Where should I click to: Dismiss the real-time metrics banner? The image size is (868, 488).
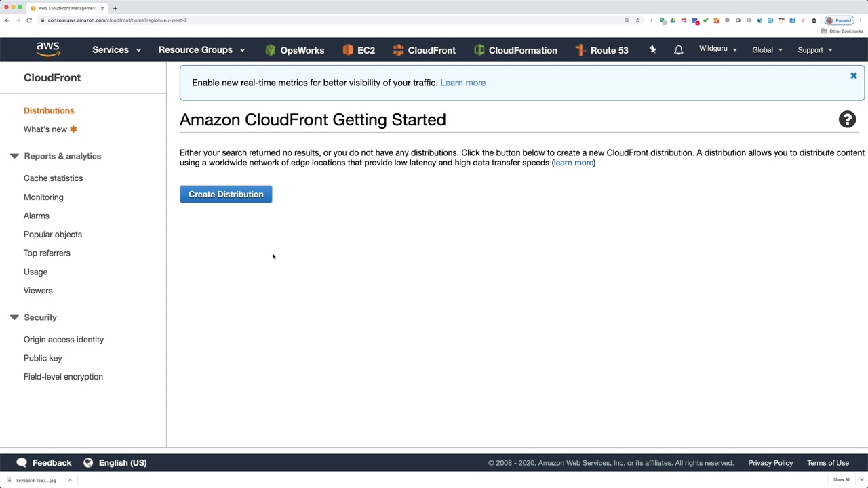pos(853,76)
